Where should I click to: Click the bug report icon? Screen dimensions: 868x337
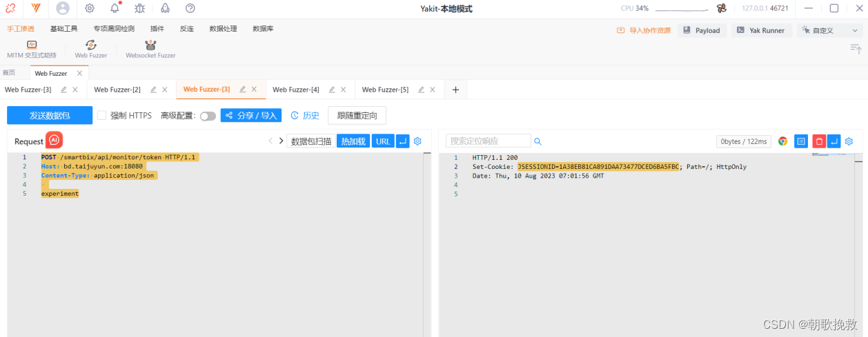tap(140, 8)
